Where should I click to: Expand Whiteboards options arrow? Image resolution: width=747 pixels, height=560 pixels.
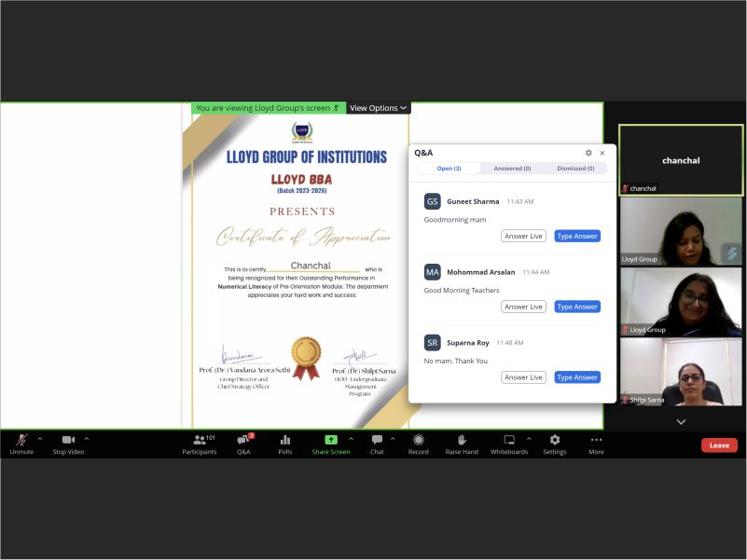point(529,439)
